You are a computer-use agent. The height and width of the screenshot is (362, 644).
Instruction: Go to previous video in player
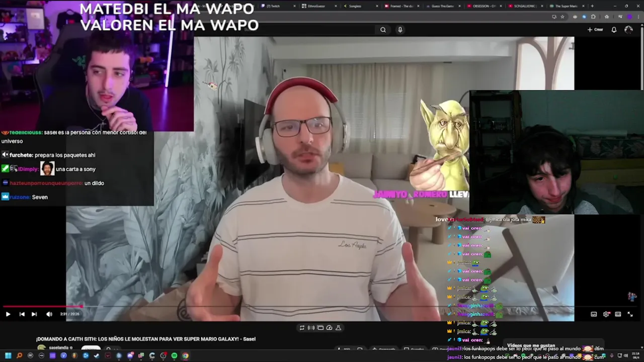22,314
